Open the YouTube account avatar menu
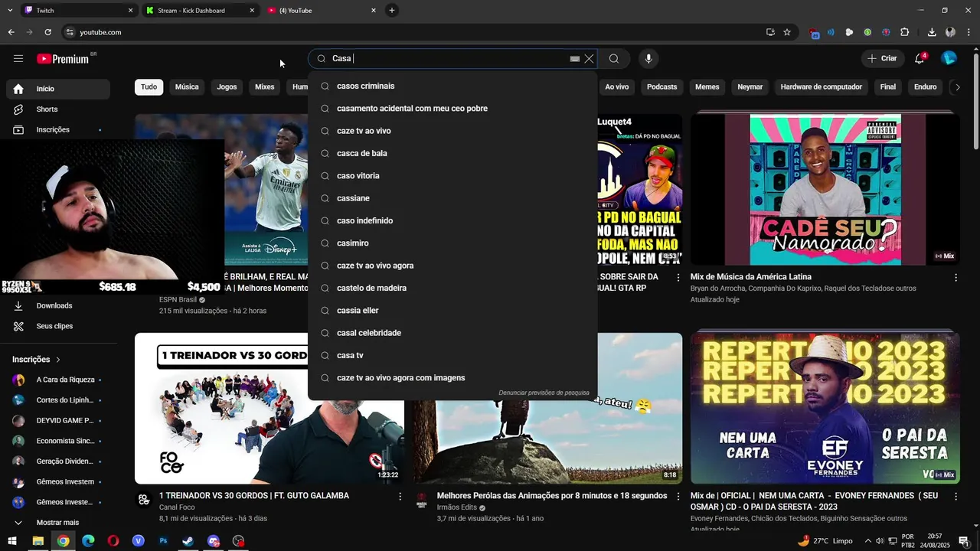 [x=949, y=58]
